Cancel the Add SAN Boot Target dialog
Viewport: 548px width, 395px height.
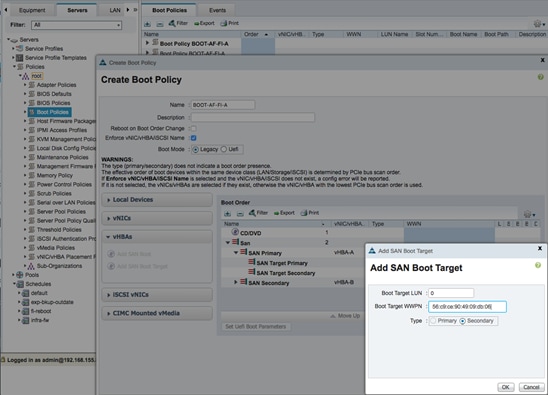[x=531, y=387]
